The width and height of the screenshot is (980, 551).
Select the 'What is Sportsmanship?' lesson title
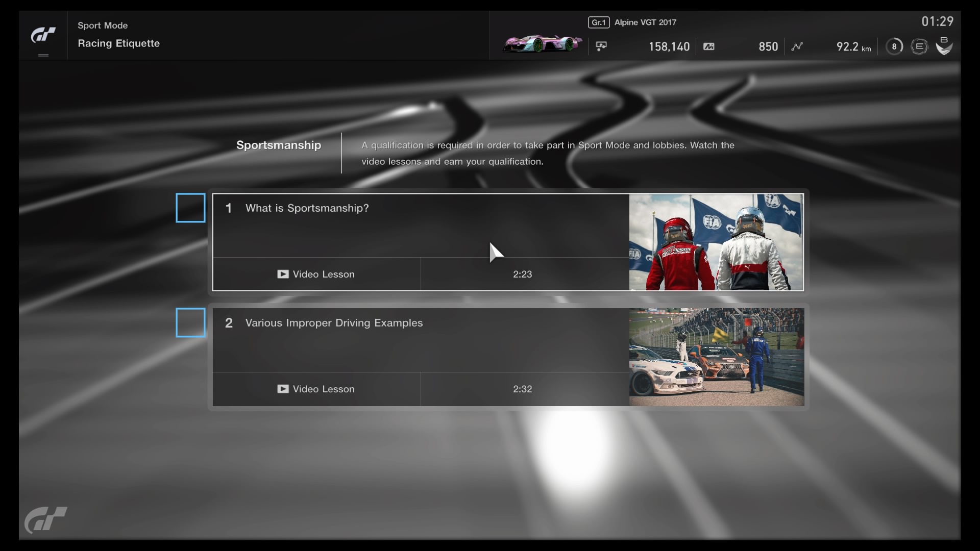(x=307, y=208)
